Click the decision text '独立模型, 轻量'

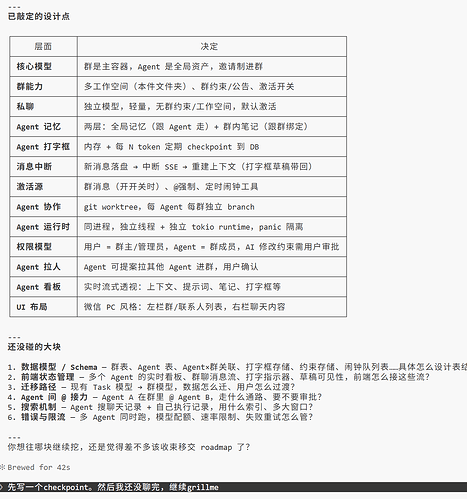pyautogui.click(x=180, y=106)
